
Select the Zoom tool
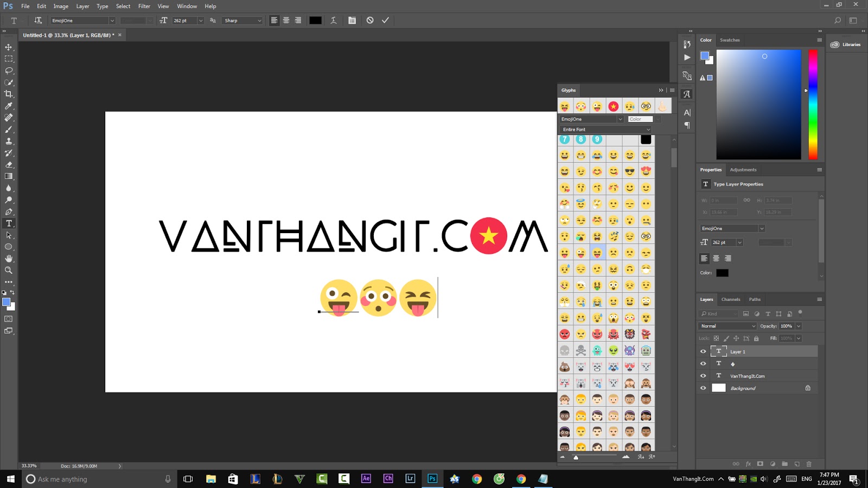click(9, 270)
